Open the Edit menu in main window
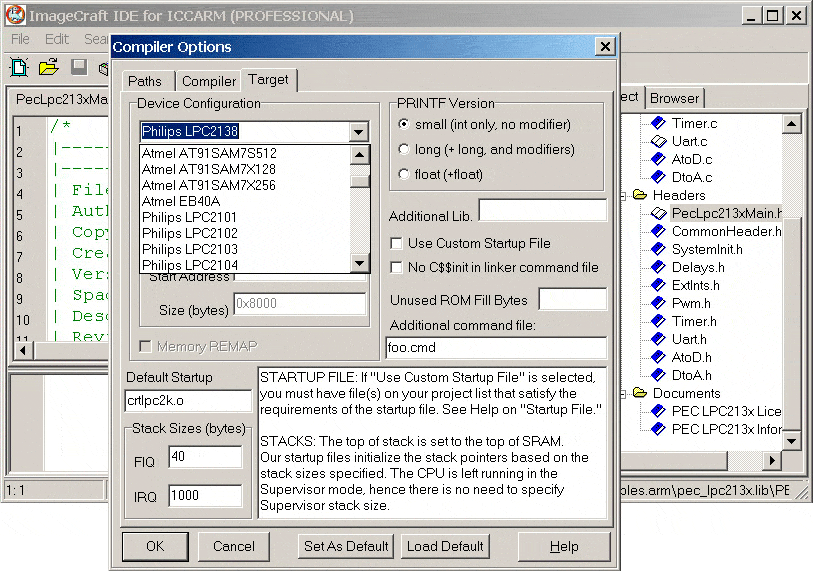 57,39
